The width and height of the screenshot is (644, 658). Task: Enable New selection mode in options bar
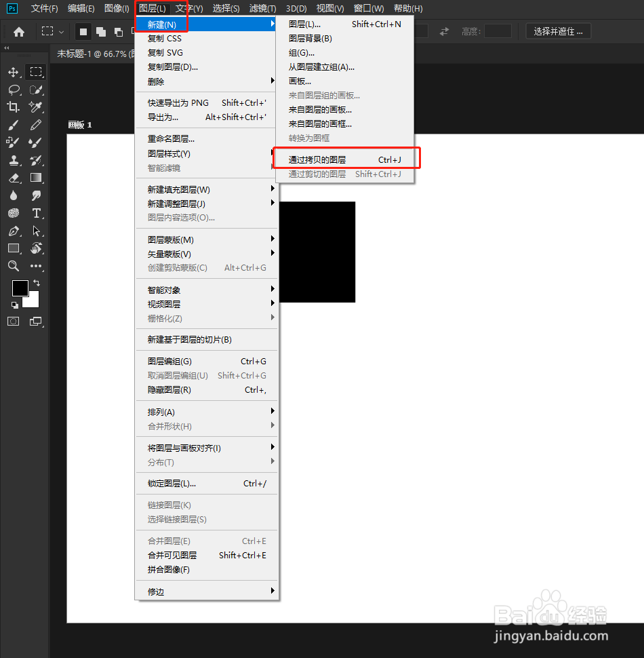point(83,31)
